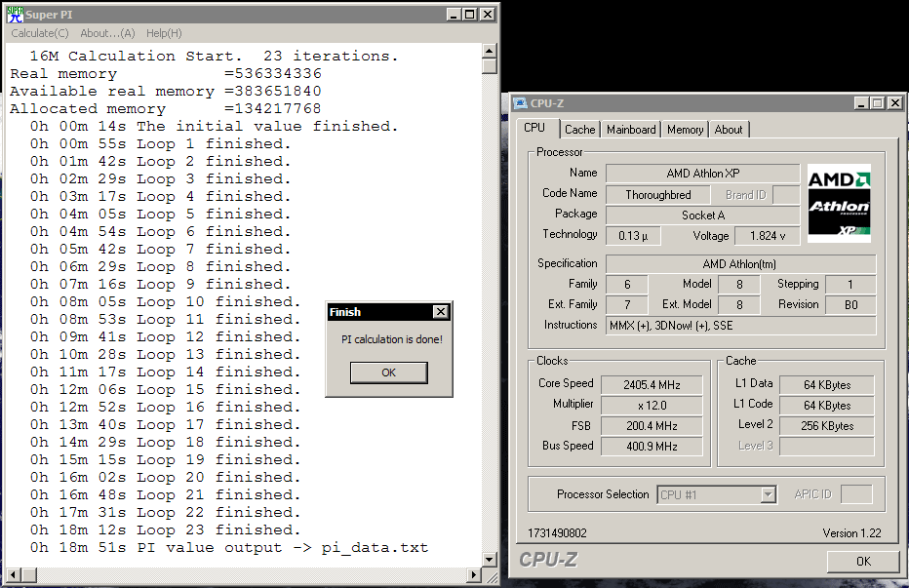Confirm OK in the Finish dialog
Viewport: 909px width, 588px height.
tap(389, 372)
